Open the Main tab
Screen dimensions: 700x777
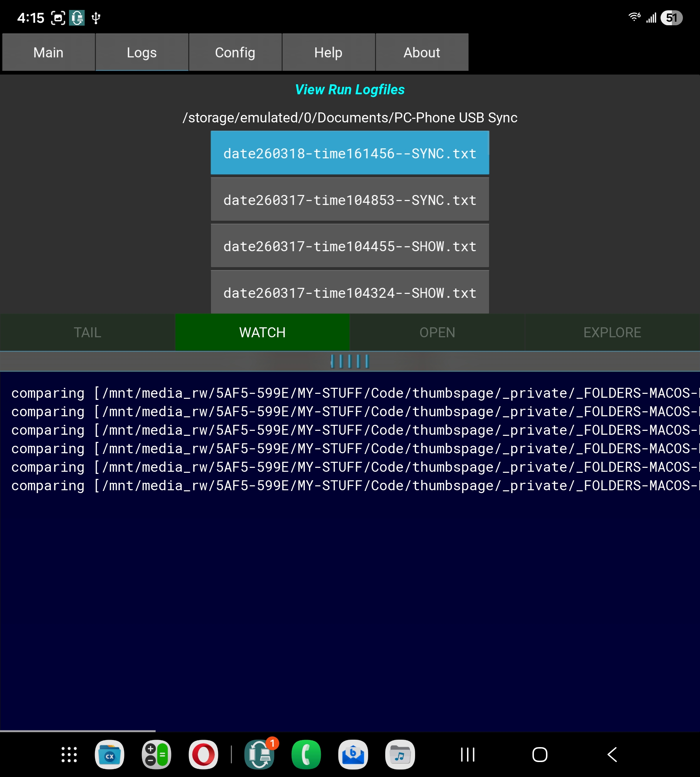point(48,52)
